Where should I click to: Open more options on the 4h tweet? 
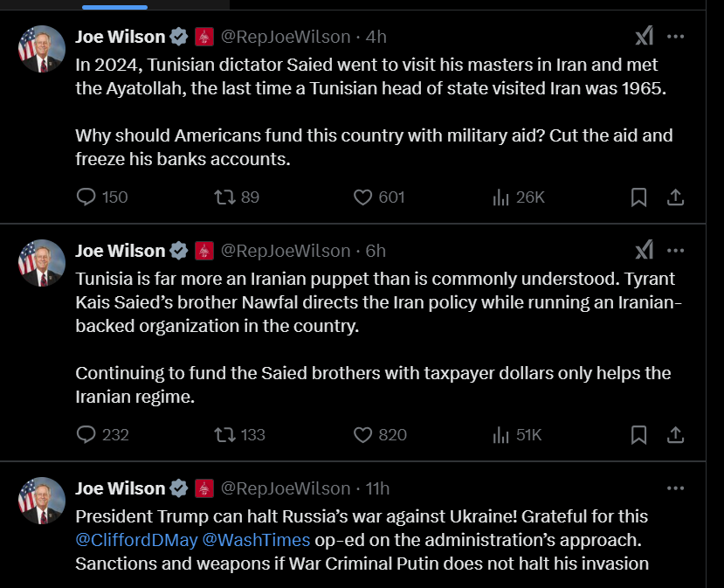[x=675, y=37]
